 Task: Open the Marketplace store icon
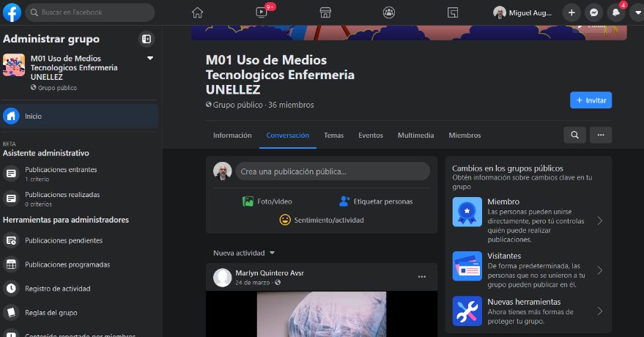coord(325,12)
